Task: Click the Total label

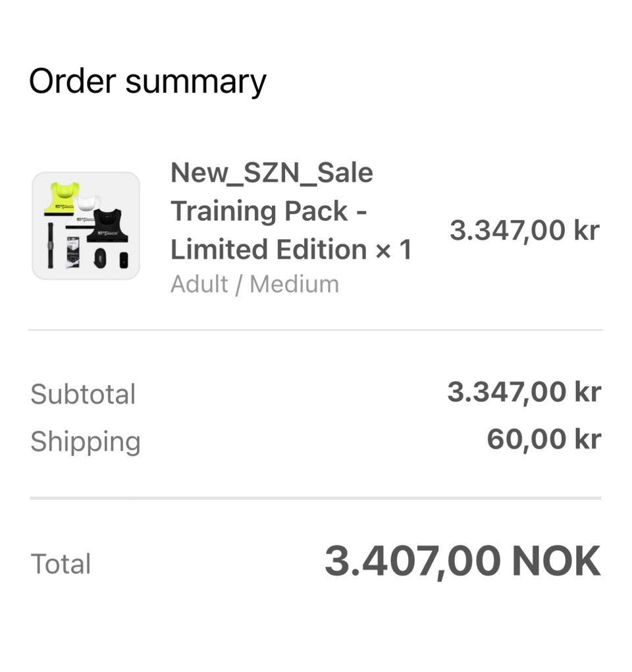Action: [61, 565]
